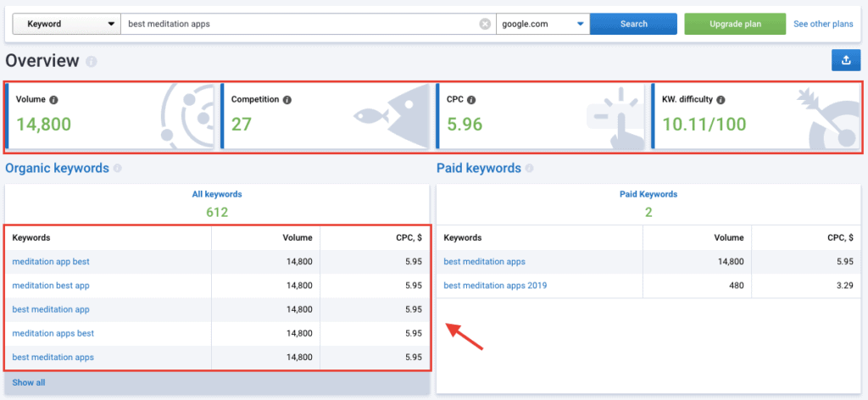Click the organic keywords count 612
The image size is (868, 400).
pos(217,213)
